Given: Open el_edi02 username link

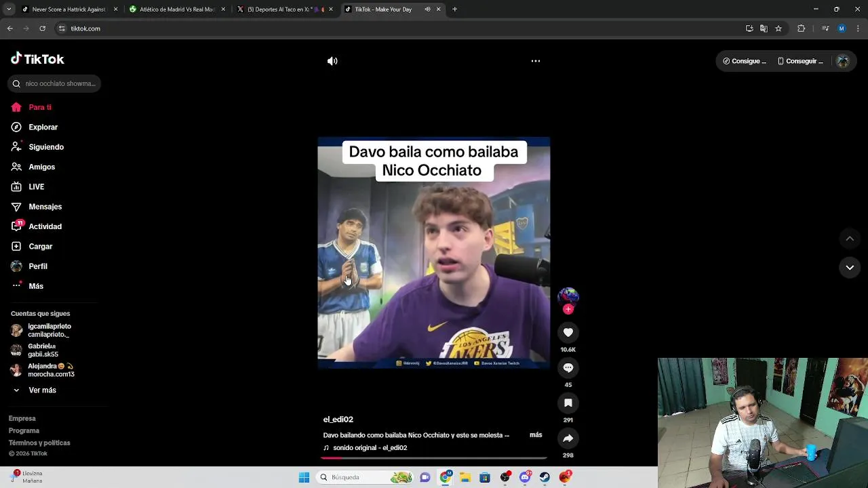Looking at the screenshot, I should (338, 420).
